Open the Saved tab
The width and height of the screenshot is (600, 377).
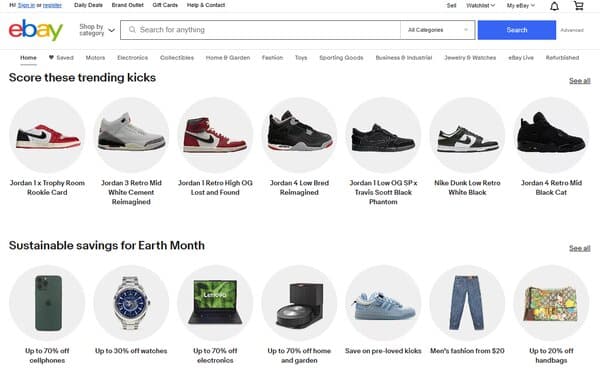click(61, 58)
